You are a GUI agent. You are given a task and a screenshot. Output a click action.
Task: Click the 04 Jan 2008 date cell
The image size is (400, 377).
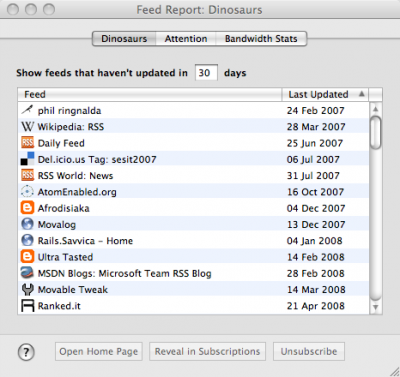click(x=314, y=241)
